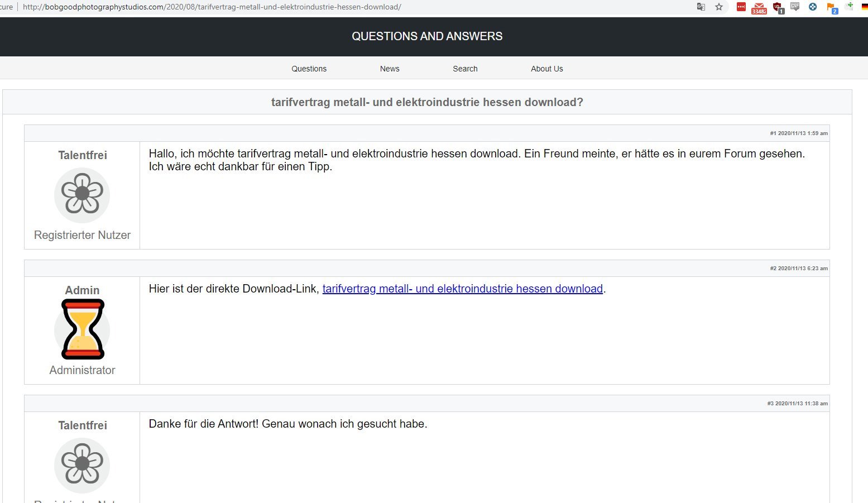Click the orange flag extension icon
The height and width of the screenshot is (503, 868).
pyautogui.click(x=831, y=7)
